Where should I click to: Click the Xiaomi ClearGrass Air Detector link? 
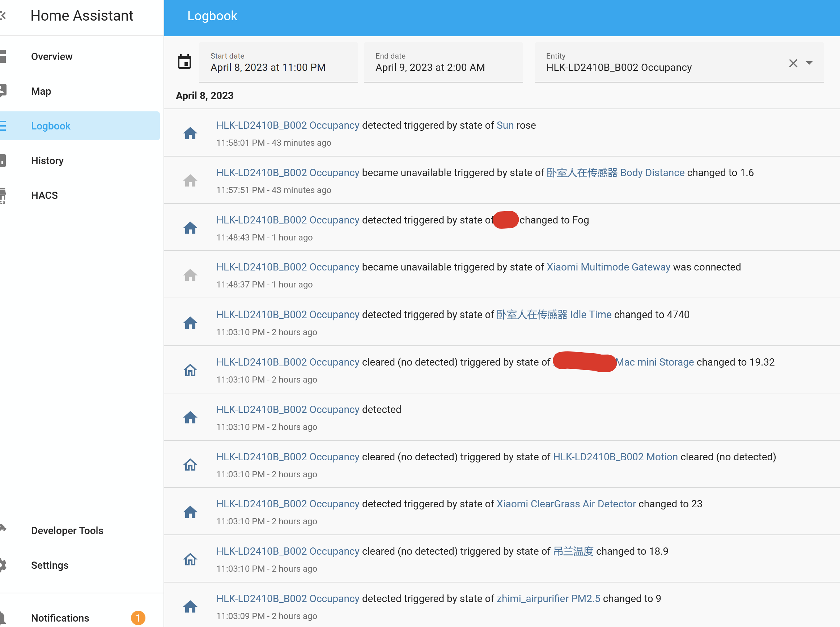(566, 504)
